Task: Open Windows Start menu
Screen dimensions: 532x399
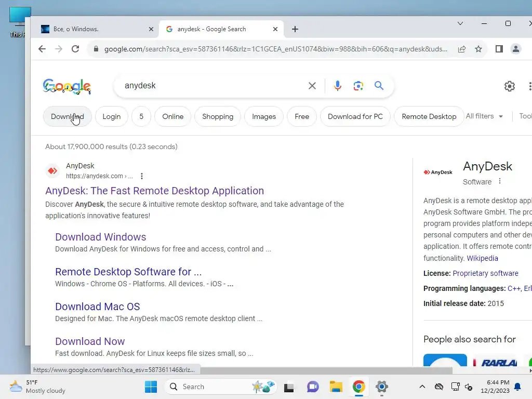Action: click(151, 387)
